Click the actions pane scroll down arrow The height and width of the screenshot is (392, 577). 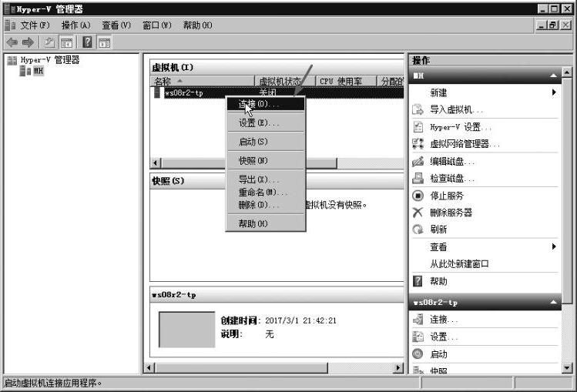coord(567,367)
